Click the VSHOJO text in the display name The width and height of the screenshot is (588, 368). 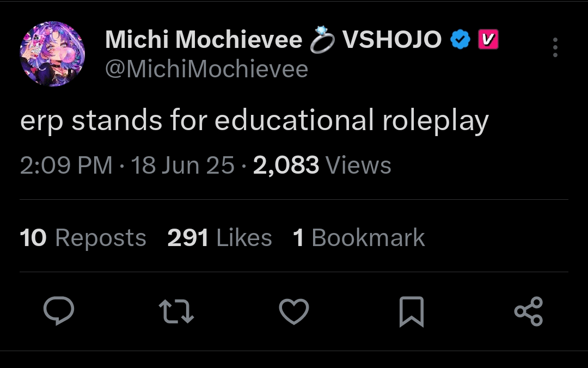(392, 39)
